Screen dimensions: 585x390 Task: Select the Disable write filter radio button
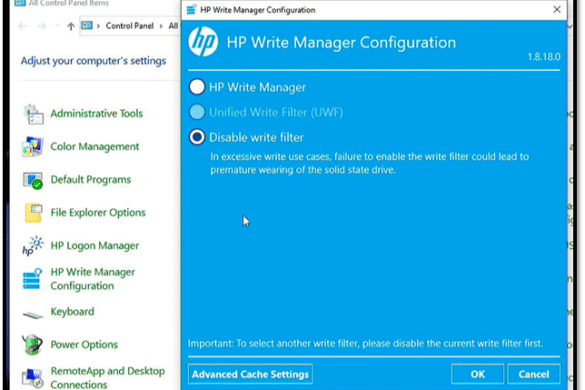(x=197, y=137)
